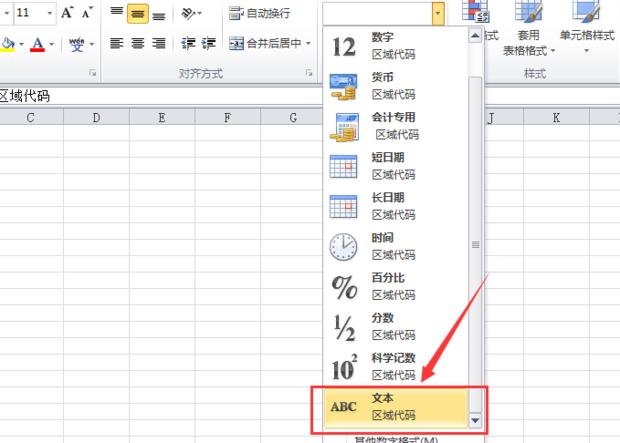The image size is (620, 443).
Task: Click the format list scroll-down arrow
Action: (x=475, y=420)
